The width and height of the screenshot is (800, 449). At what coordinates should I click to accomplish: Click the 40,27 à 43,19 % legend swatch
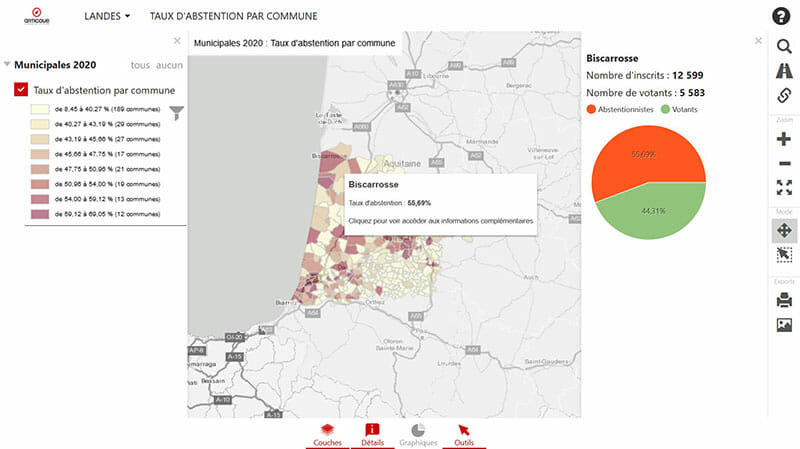coord(40,124)
